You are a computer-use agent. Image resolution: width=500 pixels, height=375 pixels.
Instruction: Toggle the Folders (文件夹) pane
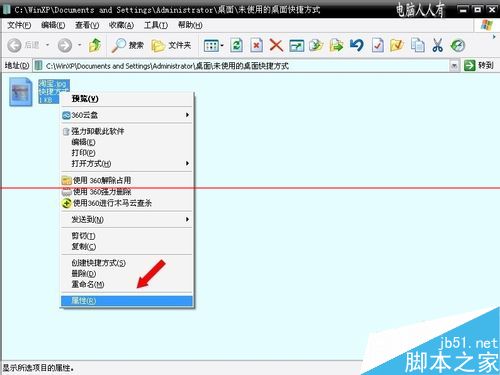171,45
